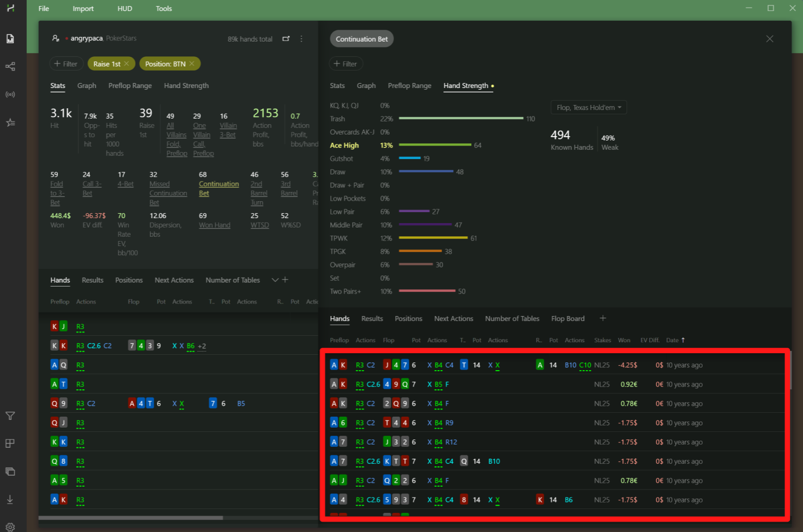Viewport: 803px width, 532px height.
Task: Click the Hand2Note logo icon
Action: click(x=10, y=8)
